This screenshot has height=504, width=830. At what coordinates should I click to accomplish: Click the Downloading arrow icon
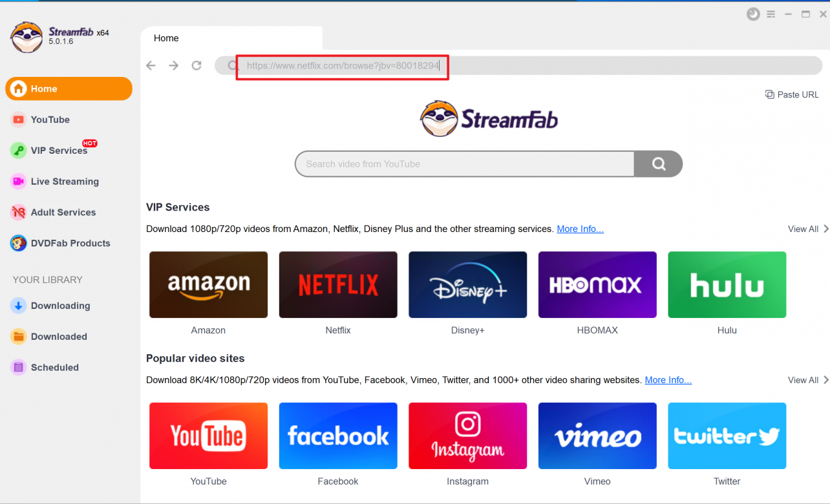18,306
